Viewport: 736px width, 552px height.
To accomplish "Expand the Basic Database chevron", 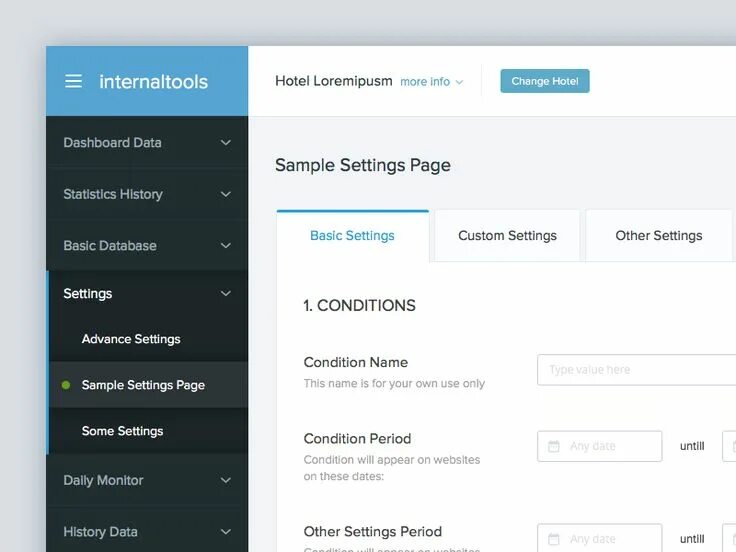I will coord(226,245).
